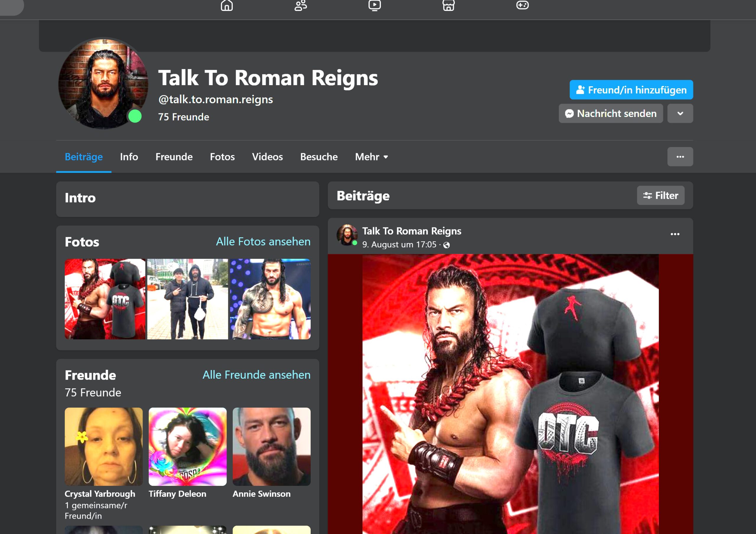Click the Intro heading
This screenshot has height=534, width=756.
(80, 198)
